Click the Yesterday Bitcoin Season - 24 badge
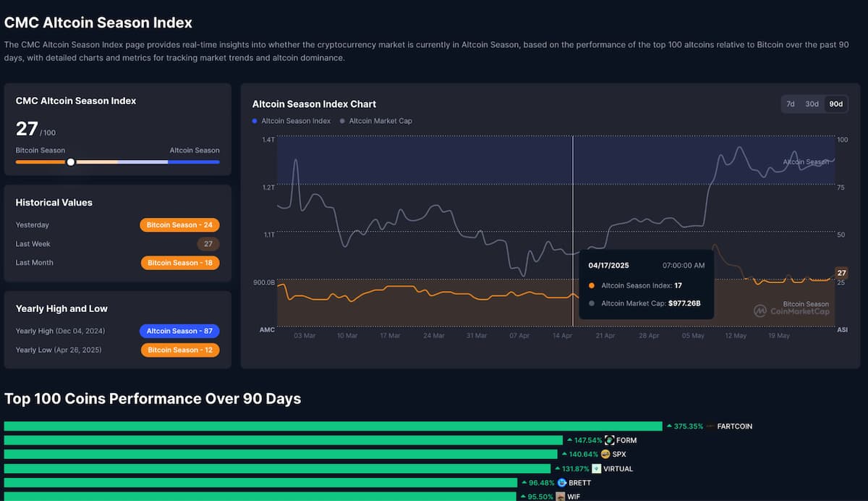Viewport: 868px width, 501px height. click(179, 225)
